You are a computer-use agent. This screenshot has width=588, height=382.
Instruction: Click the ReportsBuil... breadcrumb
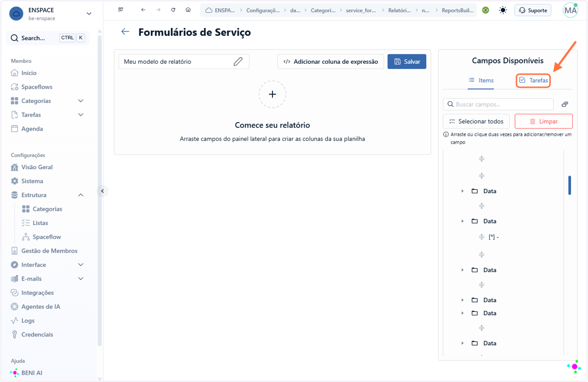(458, 10)
